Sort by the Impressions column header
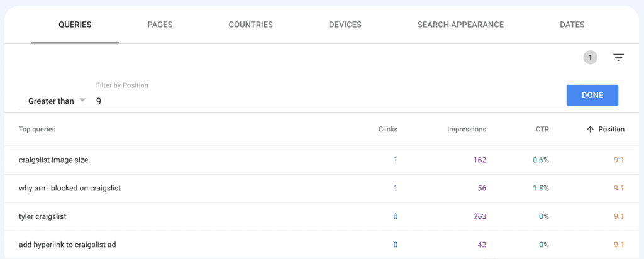644x259 pixels. (467, 129)
